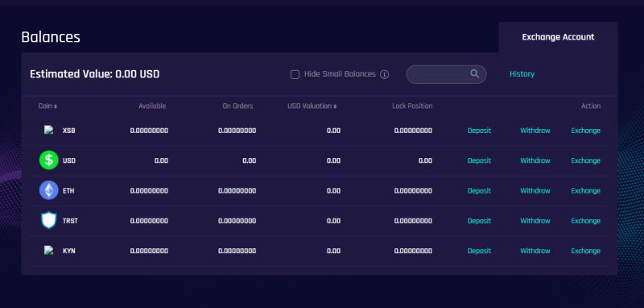644x308 pixels.
Task: Click the ETH row Available value
Action: 149,191
